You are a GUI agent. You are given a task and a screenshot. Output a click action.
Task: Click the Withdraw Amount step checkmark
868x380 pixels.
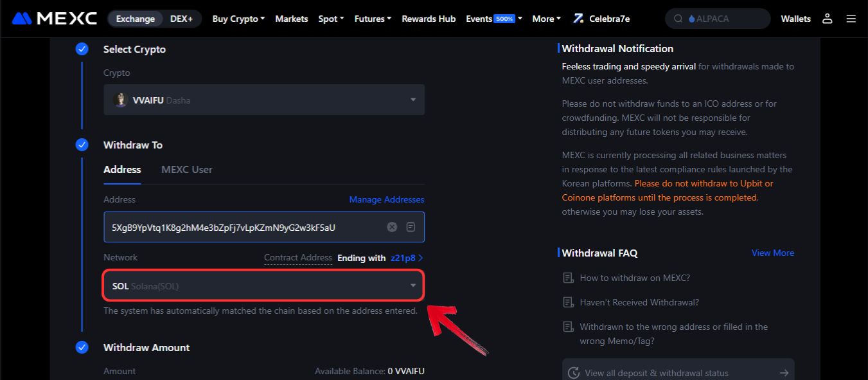[82, 347]
